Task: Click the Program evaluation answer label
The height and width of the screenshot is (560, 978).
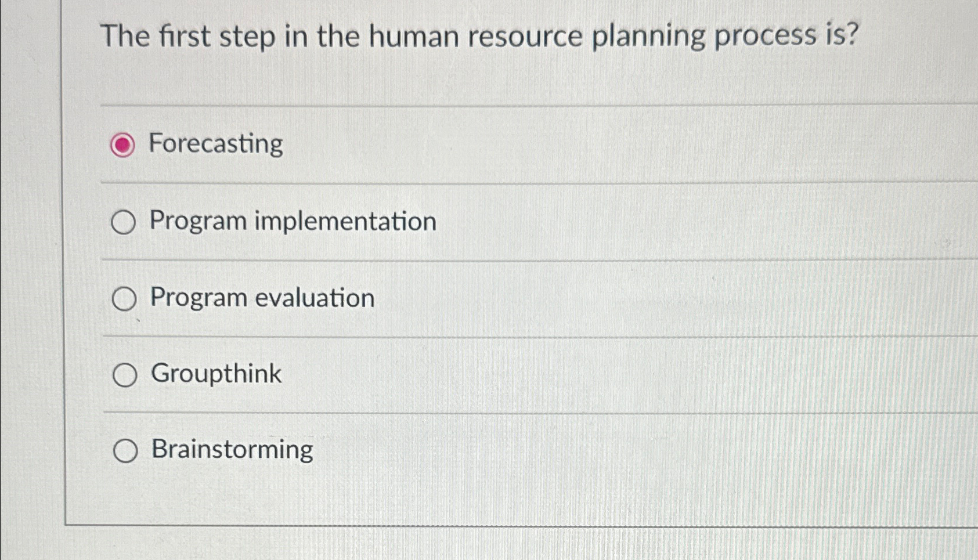Action: pos(261,298)
